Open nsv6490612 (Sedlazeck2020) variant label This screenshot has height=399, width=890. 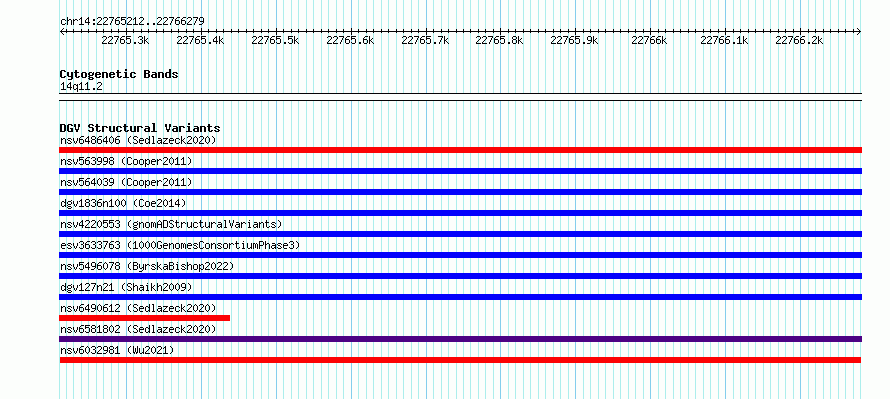[138, 308]
